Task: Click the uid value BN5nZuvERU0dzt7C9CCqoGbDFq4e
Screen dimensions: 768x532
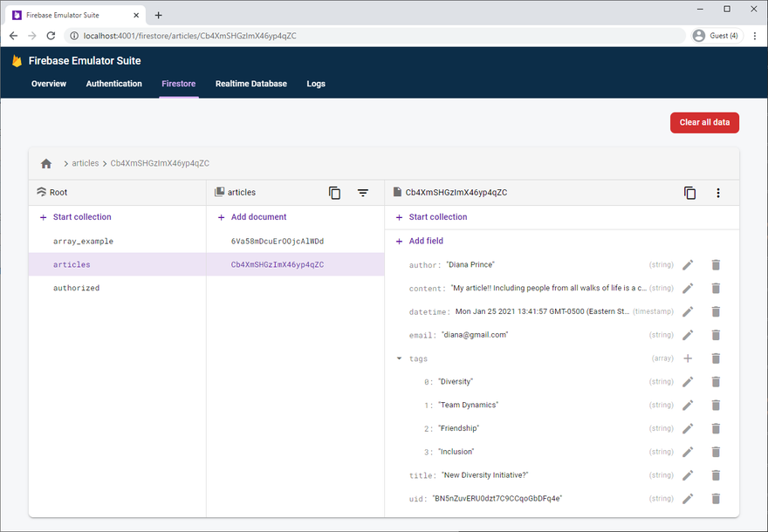Action: tap(497, 499)
